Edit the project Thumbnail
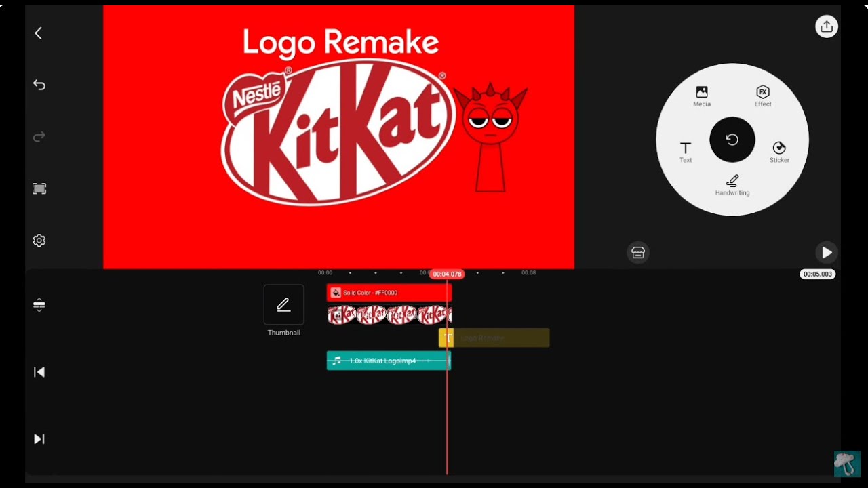Screen dimensions: 868x488 point(283,305)
